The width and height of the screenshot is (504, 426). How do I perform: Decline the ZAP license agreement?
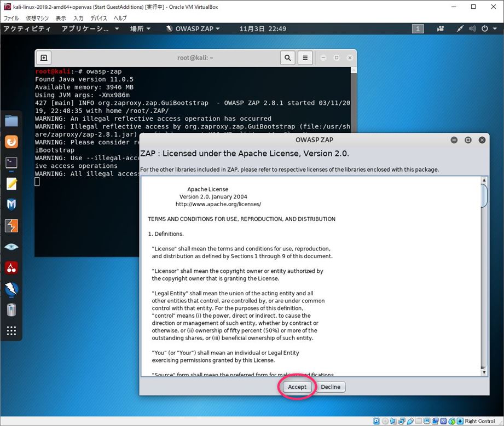(x=331, y=387)
